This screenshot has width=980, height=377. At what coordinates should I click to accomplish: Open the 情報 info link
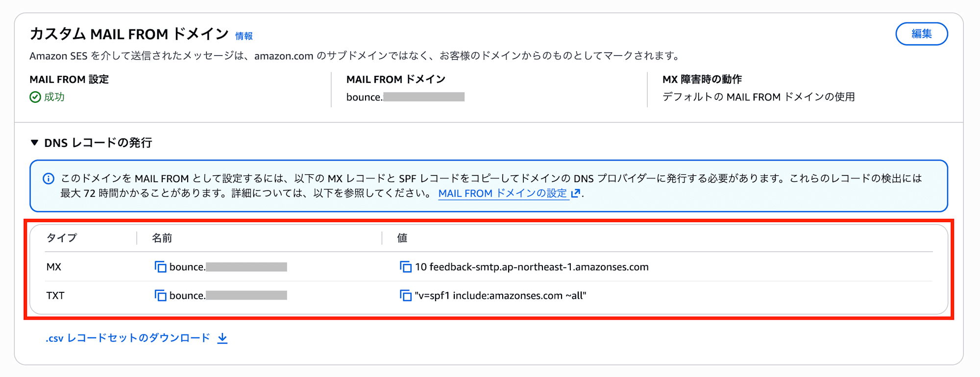pos(244,36)
